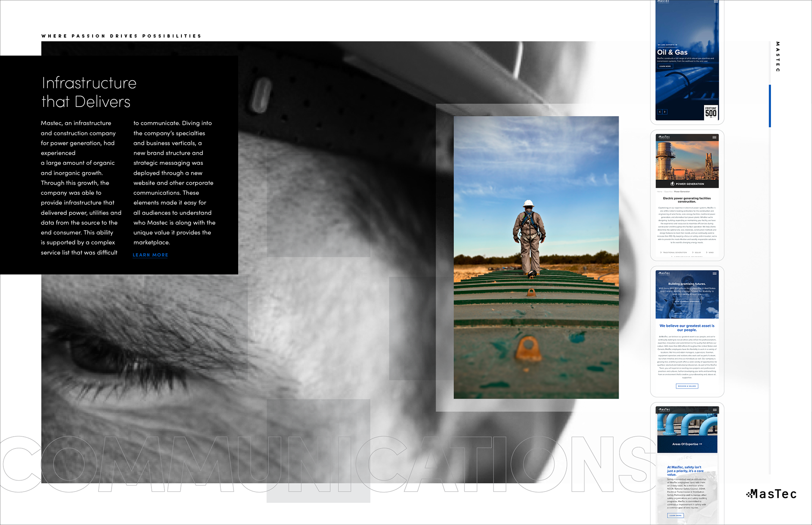Click 'Building promising futures.' heading
The image size is (812, 525).
click(x=687, y=284)
